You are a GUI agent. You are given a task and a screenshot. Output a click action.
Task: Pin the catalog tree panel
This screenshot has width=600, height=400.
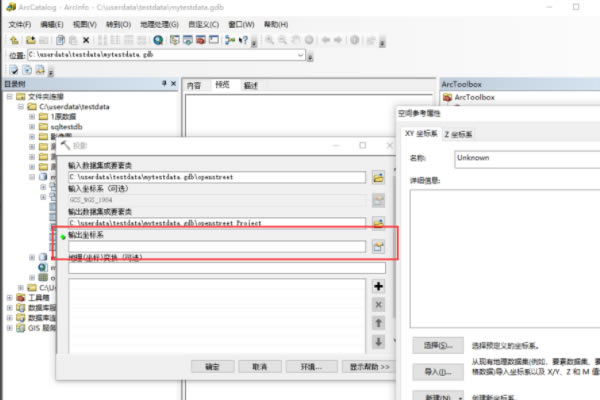164,83
